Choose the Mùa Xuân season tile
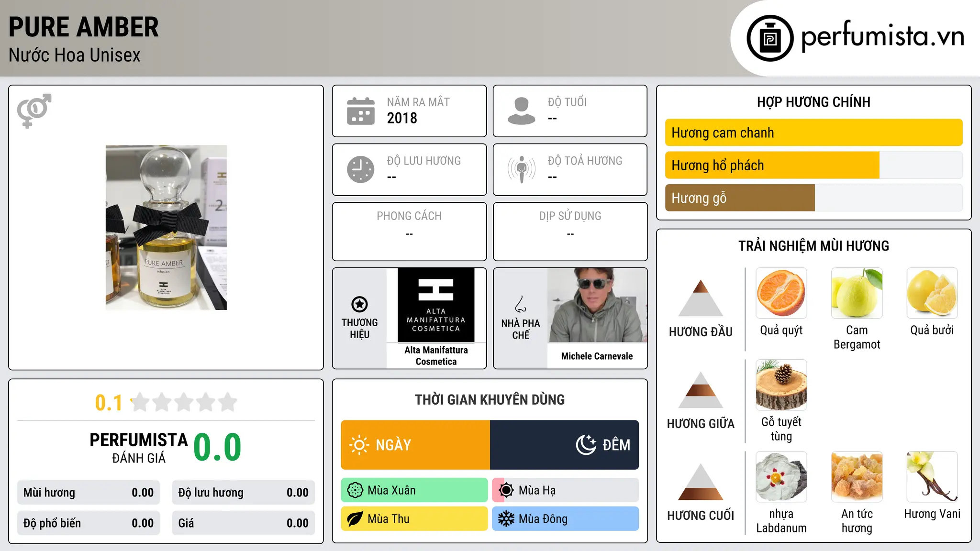980x551 pixels. [x=414, y=490]
